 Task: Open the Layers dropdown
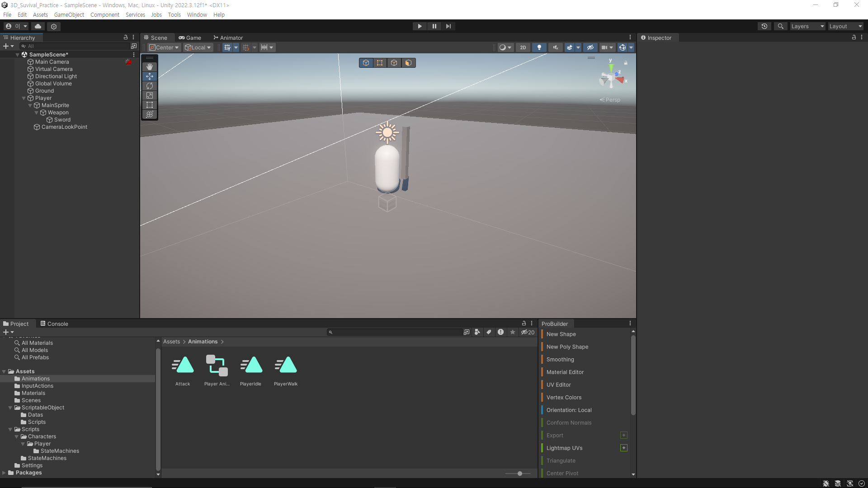[807, 26]
